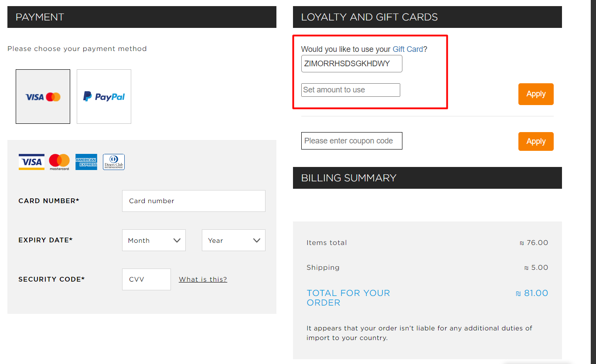Click the gift card code field

tap(351, 64)
